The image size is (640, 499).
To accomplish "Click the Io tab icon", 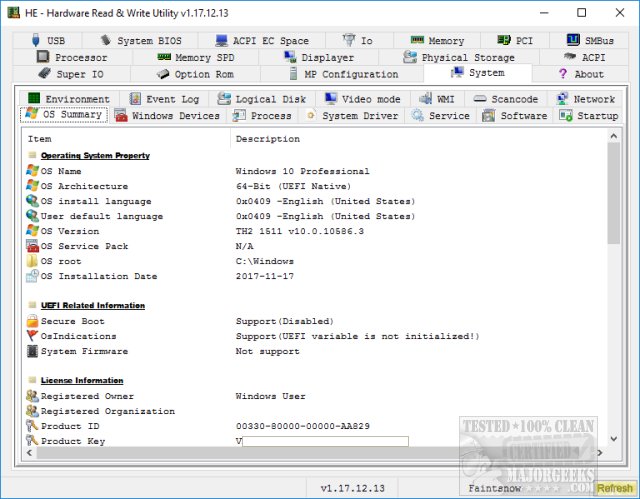I will [349, 40].
